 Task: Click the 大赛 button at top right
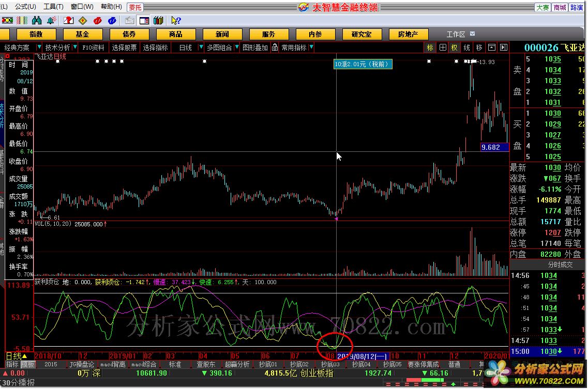pos(542,8)
